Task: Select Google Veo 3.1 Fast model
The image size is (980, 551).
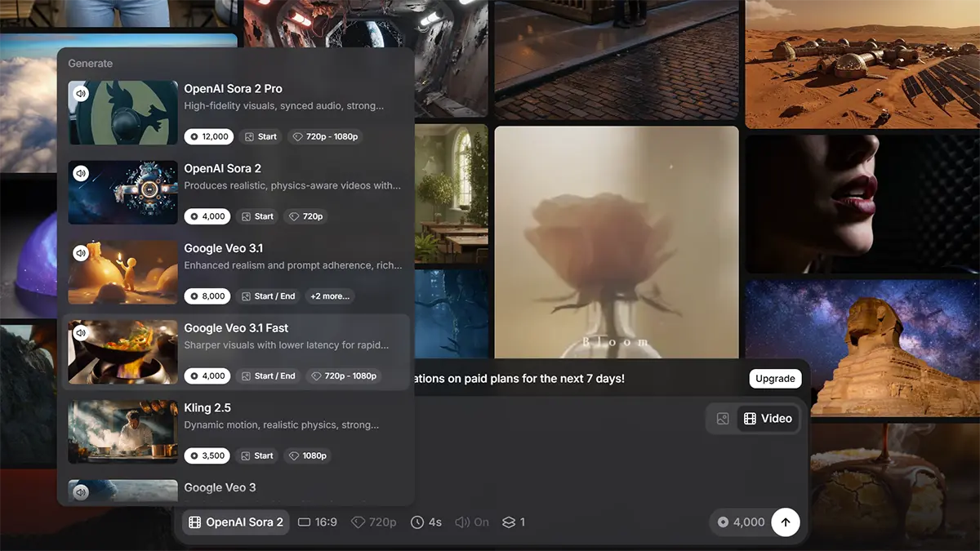Action: tap(236, 328)
